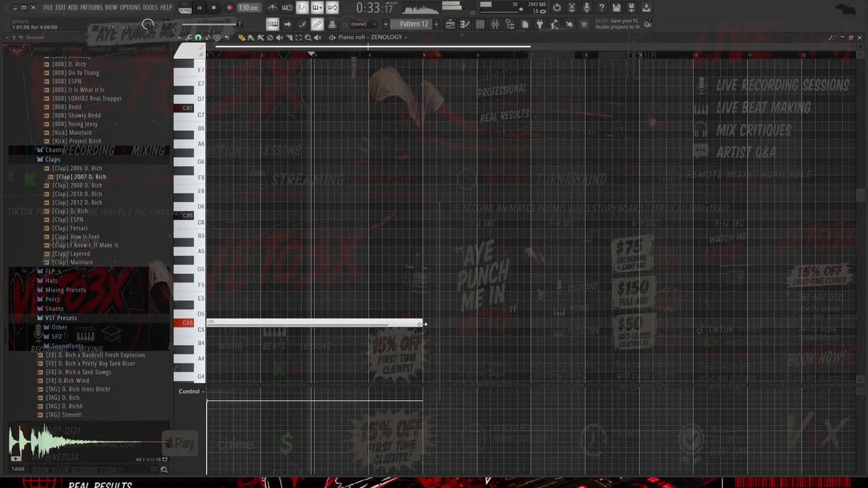The width and height of the screenshot is (868, 488).
Task: Select the [Clap] 2007 D. Rich sample
Action: (81, 177)
